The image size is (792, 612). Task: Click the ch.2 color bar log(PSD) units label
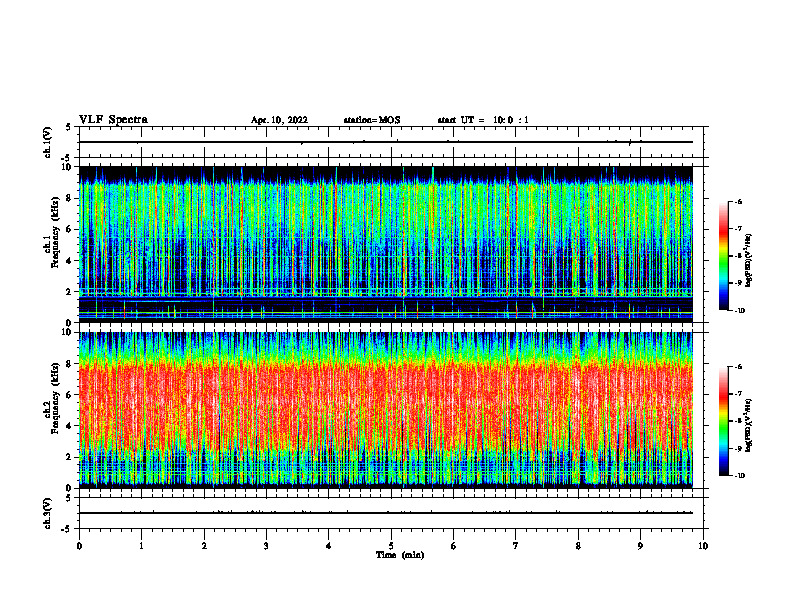pos(749,425)
